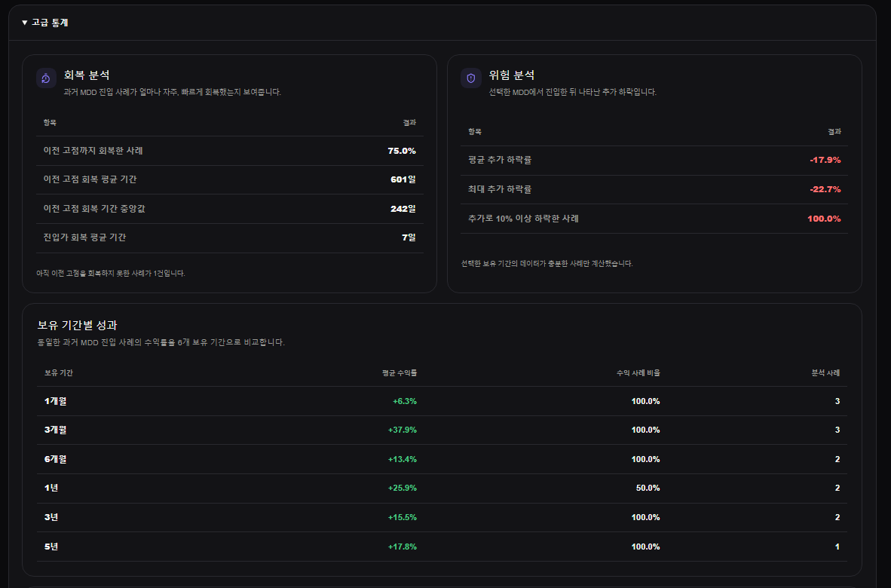The height and width of the screenshot is (588, 891).
Task: Select the 3년 holding period row
Action: [x=442, y=518]
